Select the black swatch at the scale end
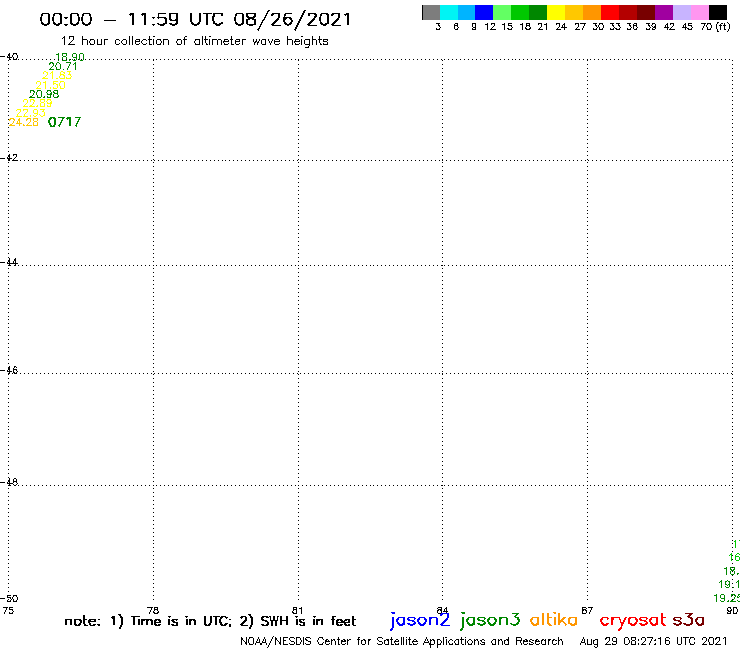The image size is (740, 650). click(x=718, y=12)
